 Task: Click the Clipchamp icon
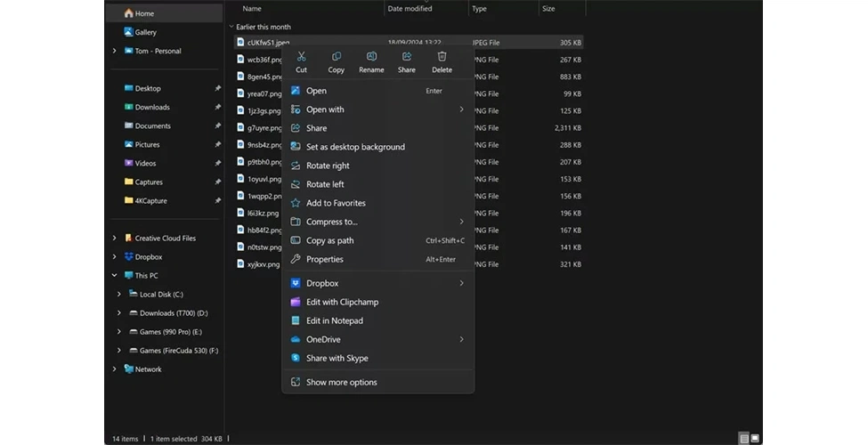pyautogui.click(x=296, y=303)
